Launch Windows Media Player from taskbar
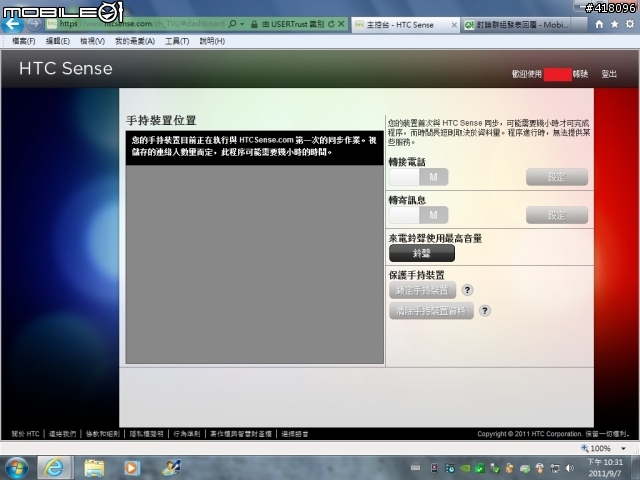The height and width of the screenshot is (480, 640). (131, 468)
